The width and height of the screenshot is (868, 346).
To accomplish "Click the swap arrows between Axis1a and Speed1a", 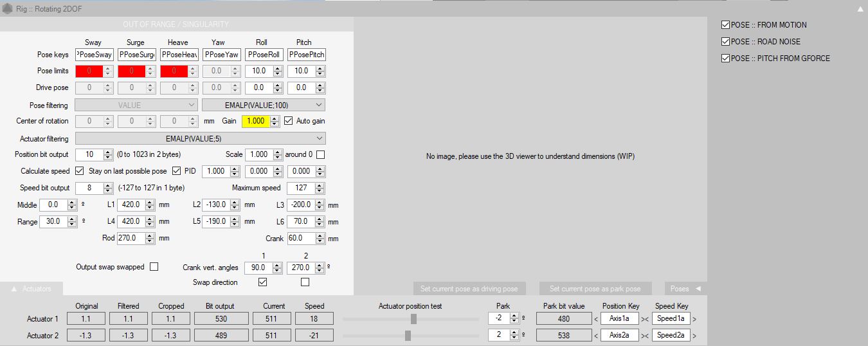I will coord(645,318).
